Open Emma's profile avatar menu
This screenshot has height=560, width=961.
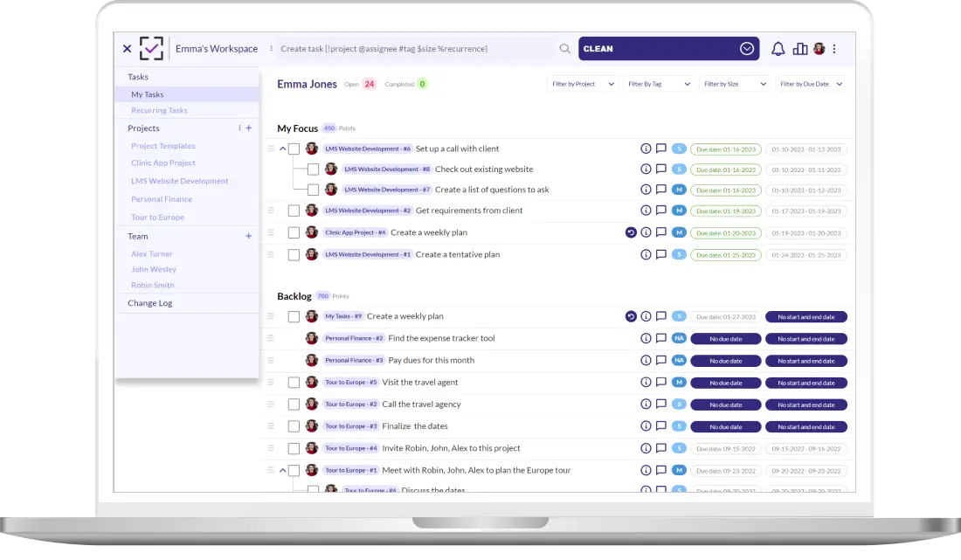tap(818, 49)
